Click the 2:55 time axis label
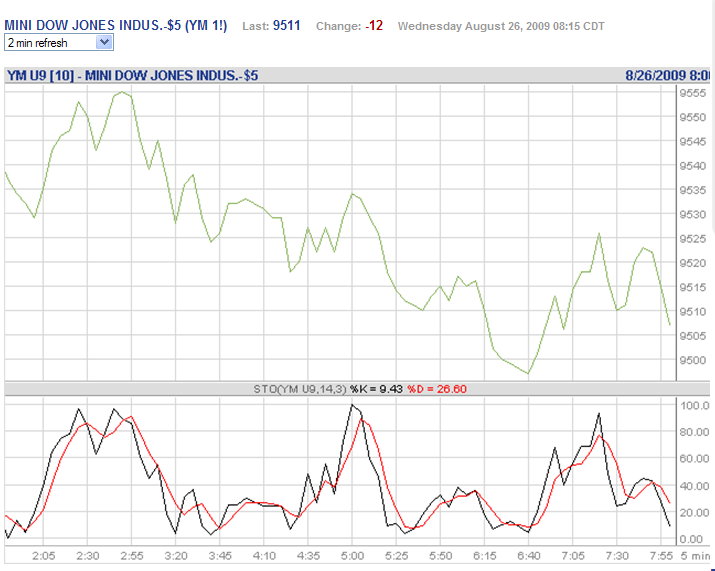The image size is (715, 571). (132, 556)
